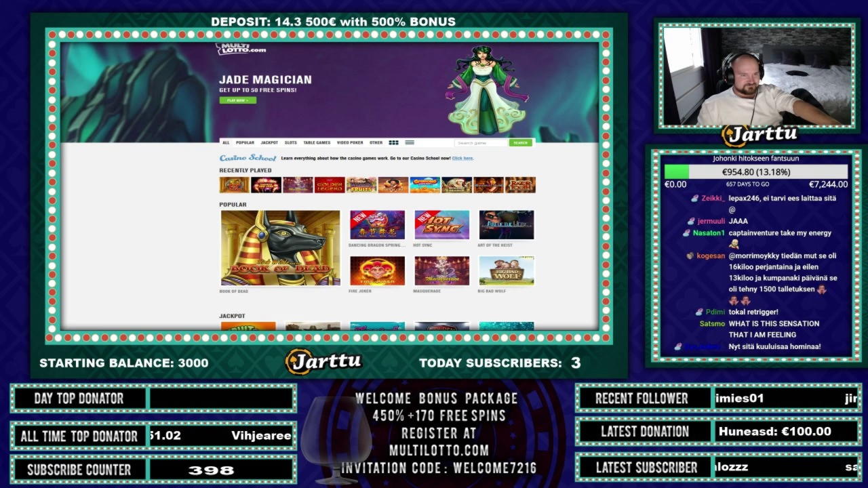Screen dimensions: 868x488
Task: Switch to grid view layout icon
Action: coord(393,143)
